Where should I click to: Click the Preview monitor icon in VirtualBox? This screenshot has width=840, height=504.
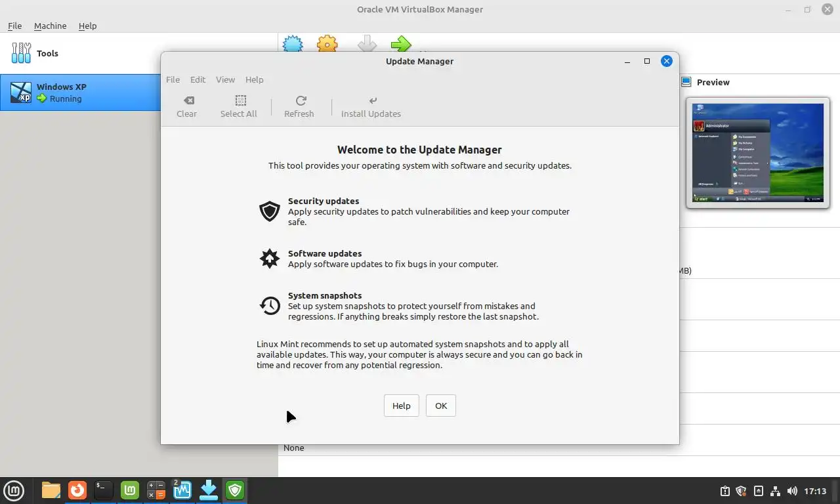pos(686,82)
